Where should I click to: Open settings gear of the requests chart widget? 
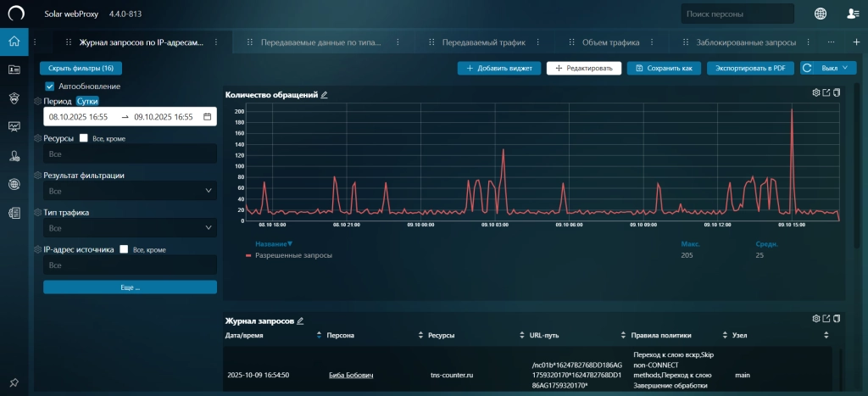click(815, 92)
